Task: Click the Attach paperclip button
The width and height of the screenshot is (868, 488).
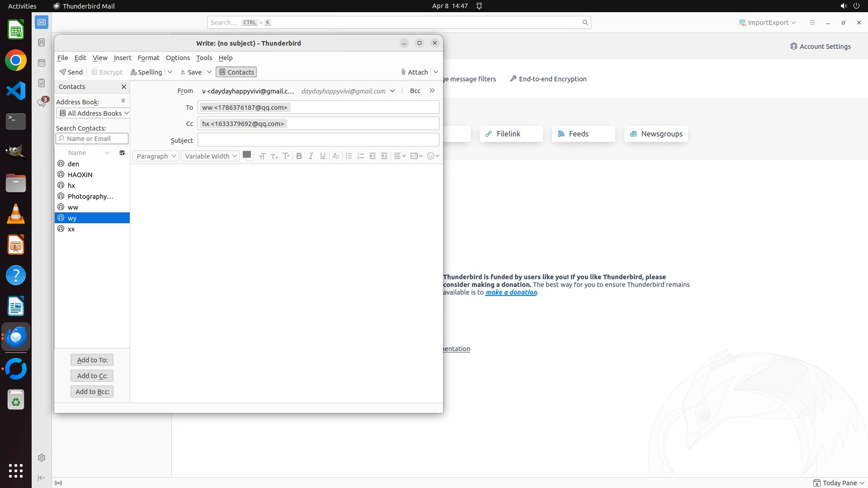Action: pos(414,72)
